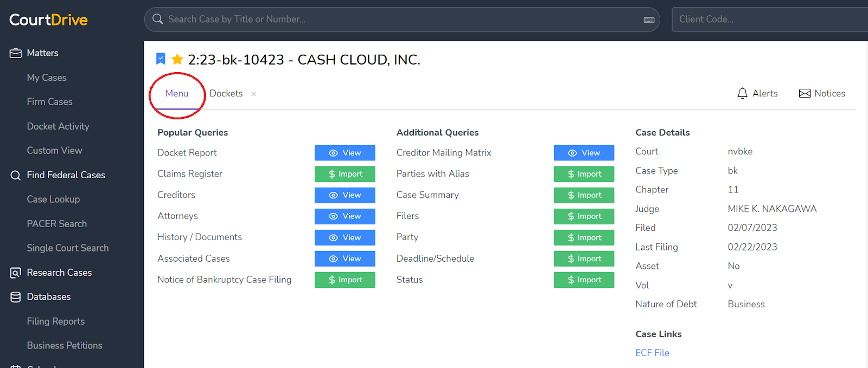Click the blue bookmark icon beside case title
This screenshot has height=368, width=868.
click(161, 59)
